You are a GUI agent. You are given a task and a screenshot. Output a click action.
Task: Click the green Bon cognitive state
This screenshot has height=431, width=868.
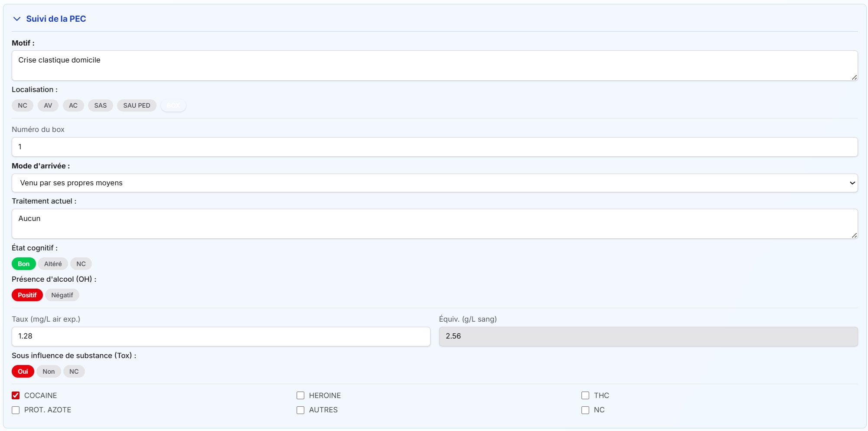point(23,264)
